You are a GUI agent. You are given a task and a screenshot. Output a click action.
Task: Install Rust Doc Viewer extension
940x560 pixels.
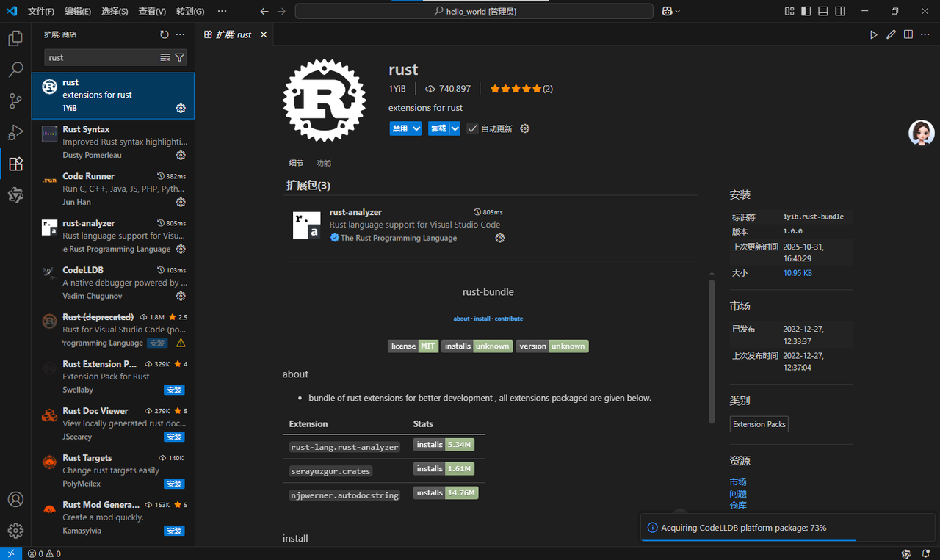(174, 437)
